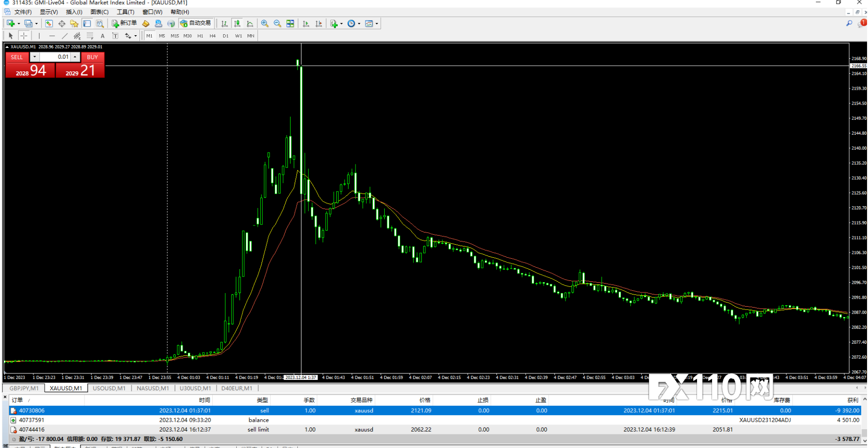The image size is (868, 448).
Task: Switch chart to candlestick display mode
Action: click(x=237, y=23)
